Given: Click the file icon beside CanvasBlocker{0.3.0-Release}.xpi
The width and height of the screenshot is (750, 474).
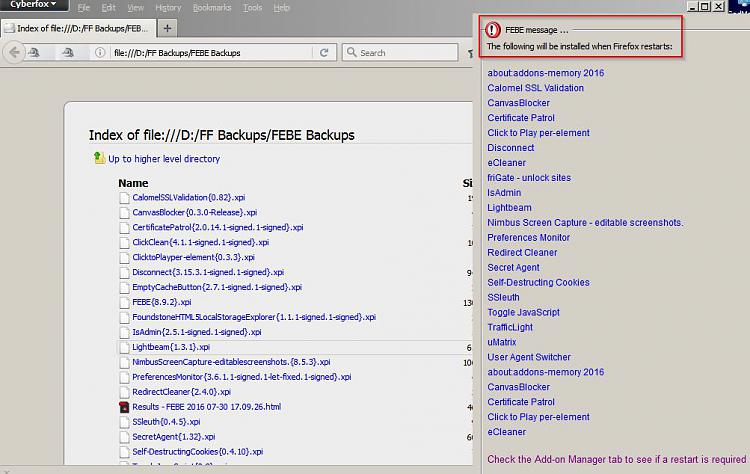Looking at the screenshot, I should (x=124, y=213).
